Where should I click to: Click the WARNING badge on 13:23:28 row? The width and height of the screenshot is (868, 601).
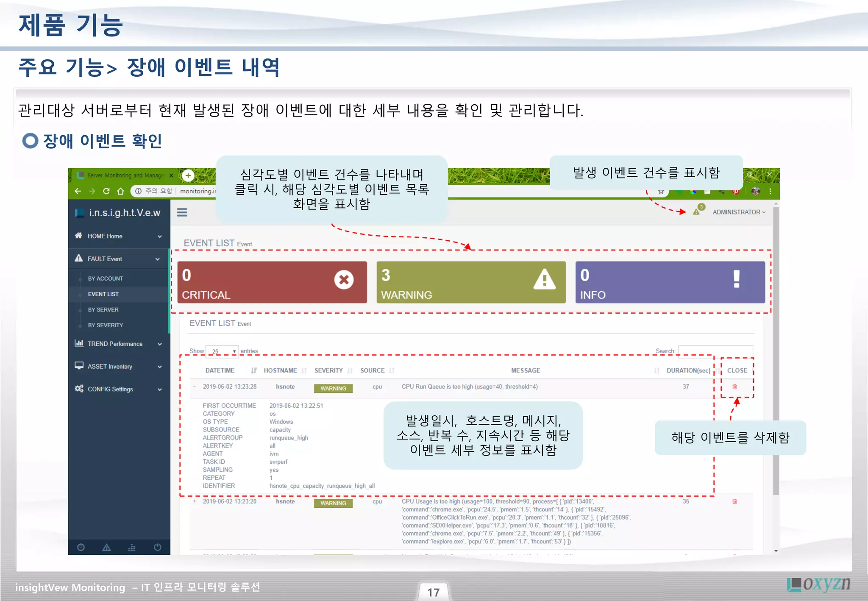click(333, 388)
